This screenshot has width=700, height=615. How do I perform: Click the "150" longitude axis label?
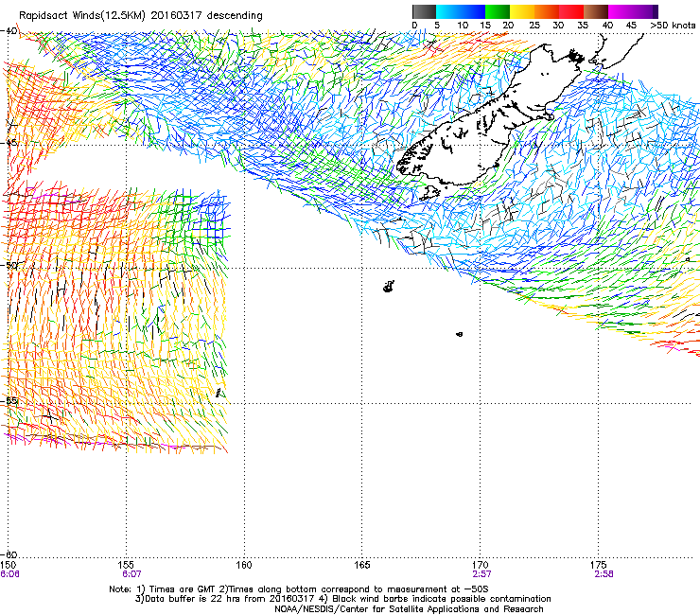coord(8,566)
